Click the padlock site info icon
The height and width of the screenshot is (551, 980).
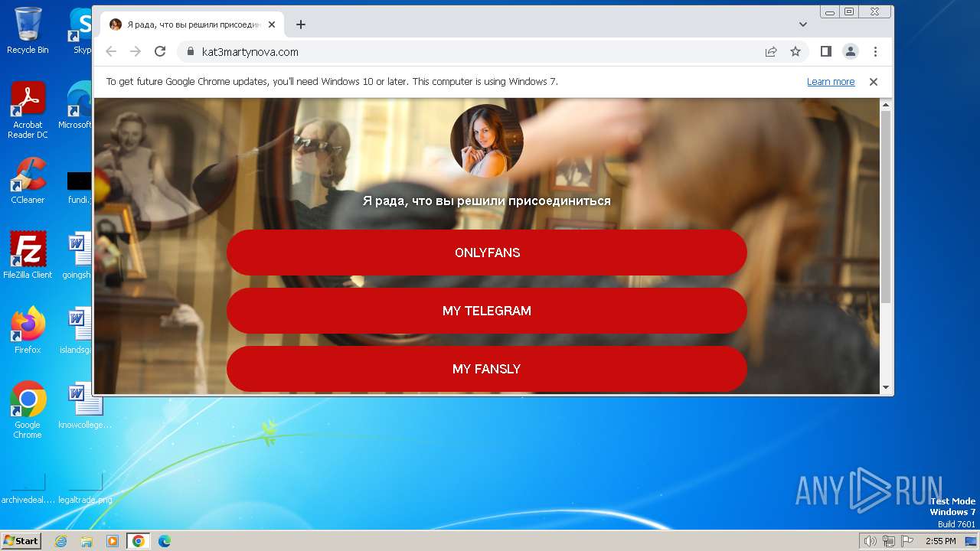(x=190, y=52)
